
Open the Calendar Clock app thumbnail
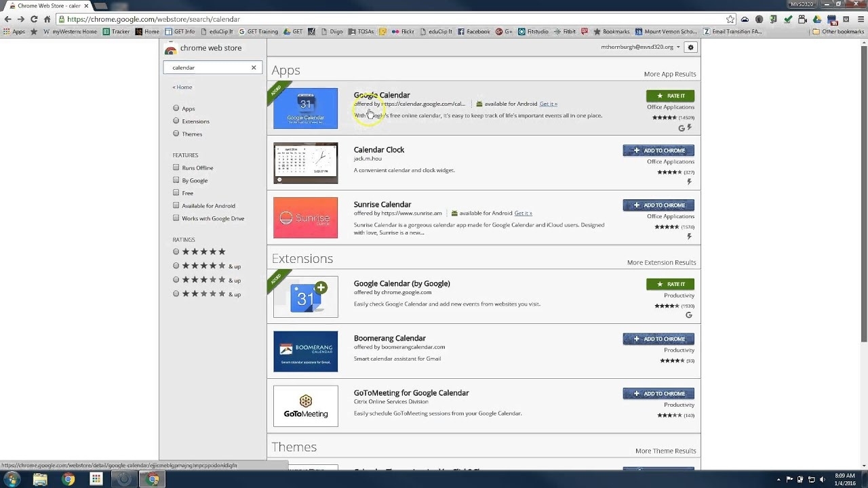pos(305,163)
